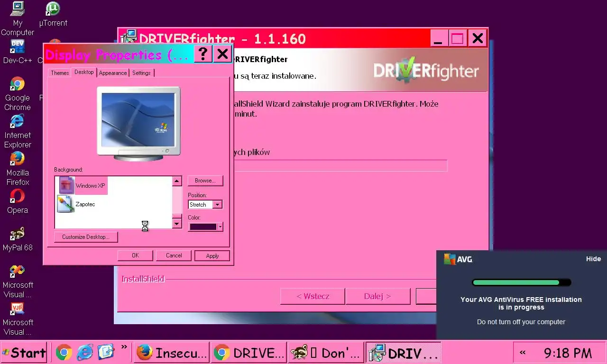
Task: Close the Display Properties dialog
Action: [x=222, y=54]
